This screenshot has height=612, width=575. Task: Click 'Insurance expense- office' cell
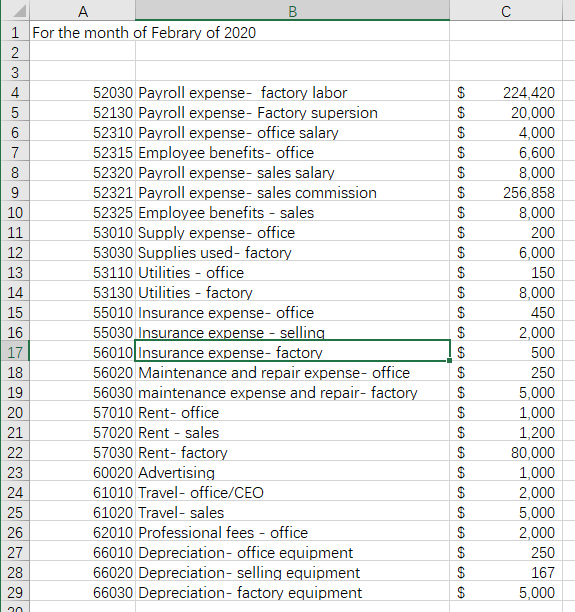292,312
